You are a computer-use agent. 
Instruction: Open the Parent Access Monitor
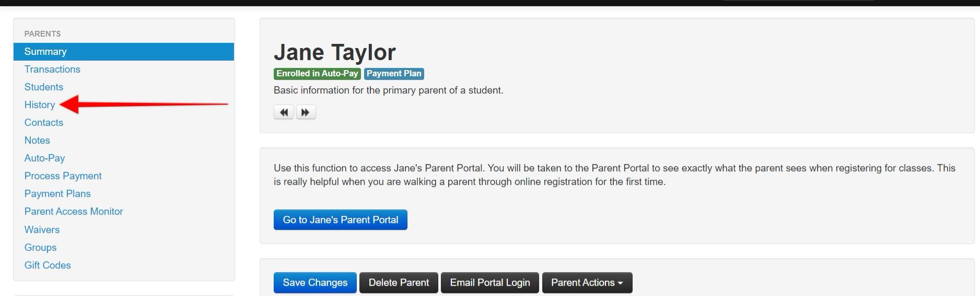coord(74,212)
